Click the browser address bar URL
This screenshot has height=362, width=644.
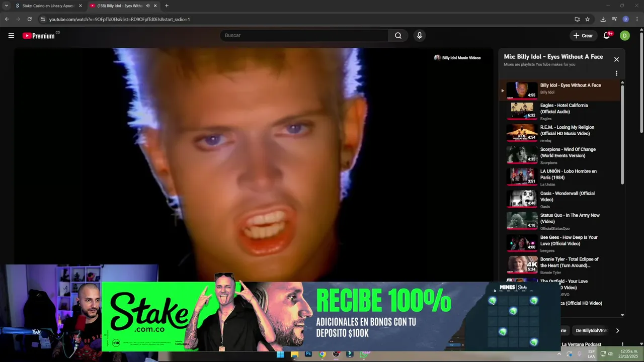pyautogui.click(x=119, y=19)
